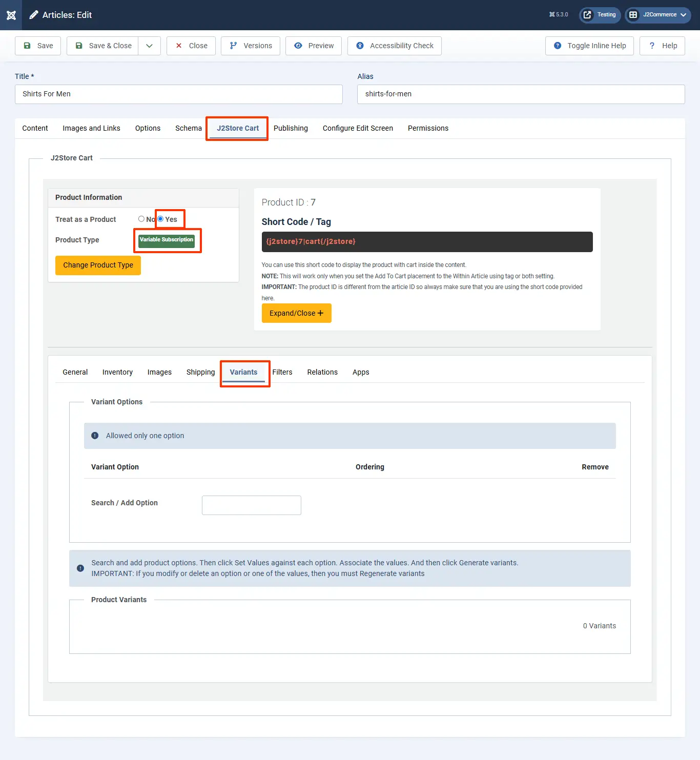Open the Shipping product tab
Image resolution: width=700 pixels, height=760 pixels.
200,372
